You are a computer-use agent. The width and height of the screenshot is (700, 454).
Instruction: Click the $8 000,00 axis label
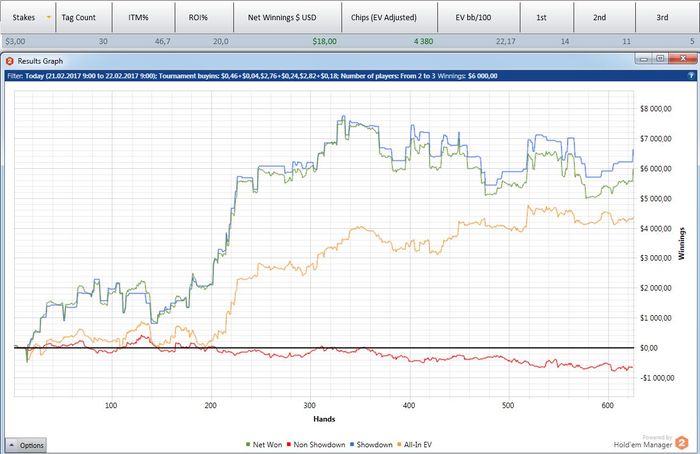[655, 109]
